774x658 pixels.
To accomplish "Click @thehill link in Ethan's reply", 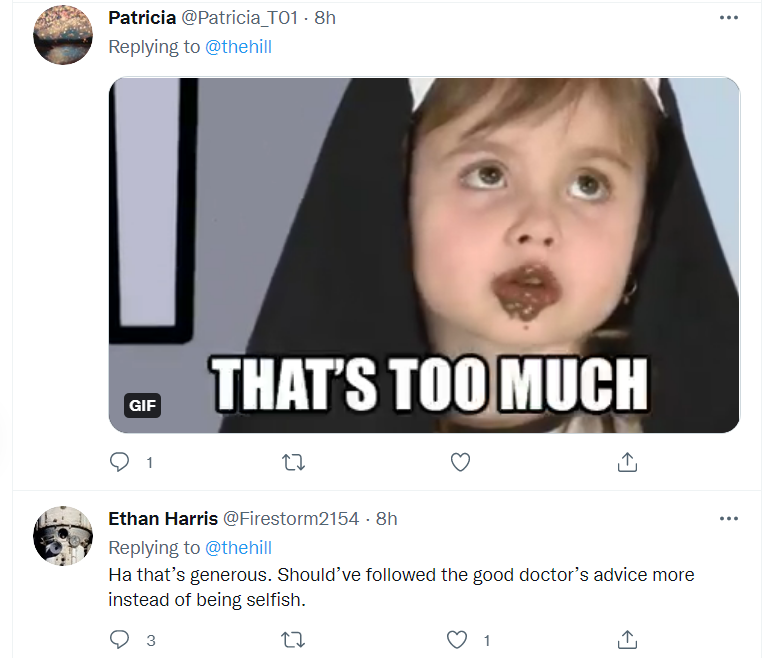I will click(x=238, y=547).
